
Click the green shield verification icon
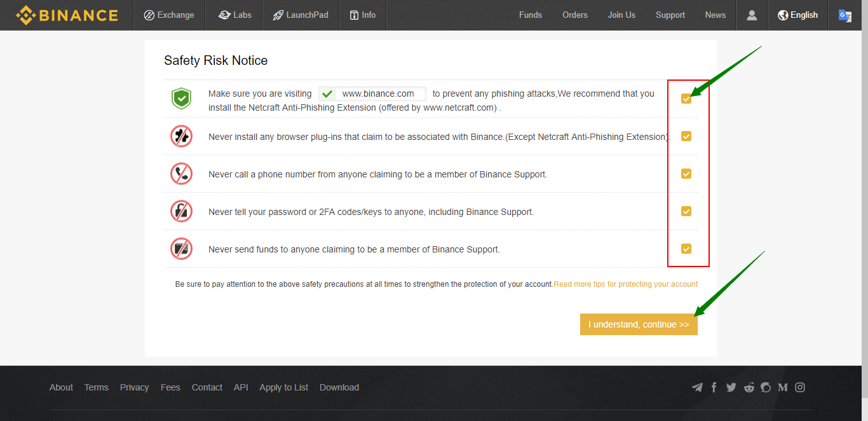tap(181, 99)
